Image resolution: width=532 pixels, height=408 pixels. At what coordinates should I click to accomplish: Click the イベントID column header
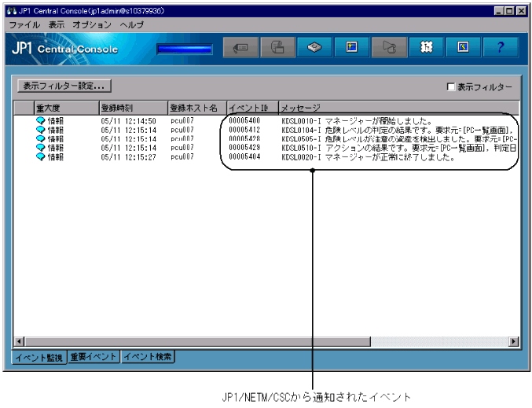tap(253, 108)
